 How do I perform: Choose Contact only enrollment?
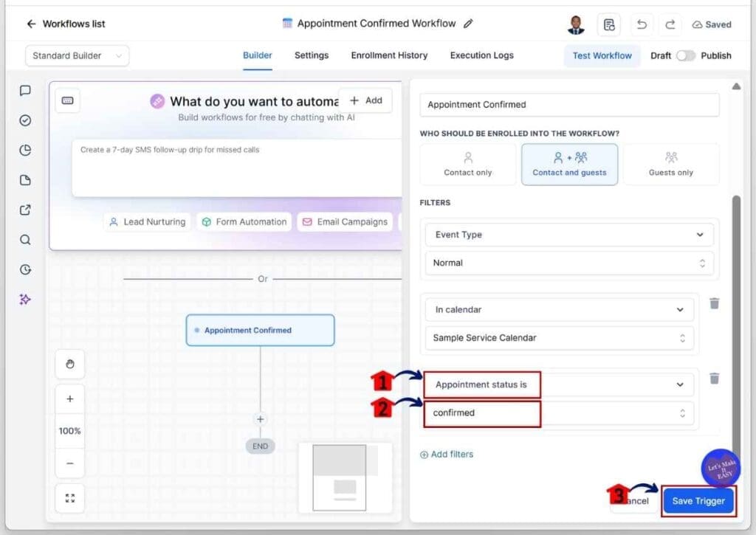(467, 165)
